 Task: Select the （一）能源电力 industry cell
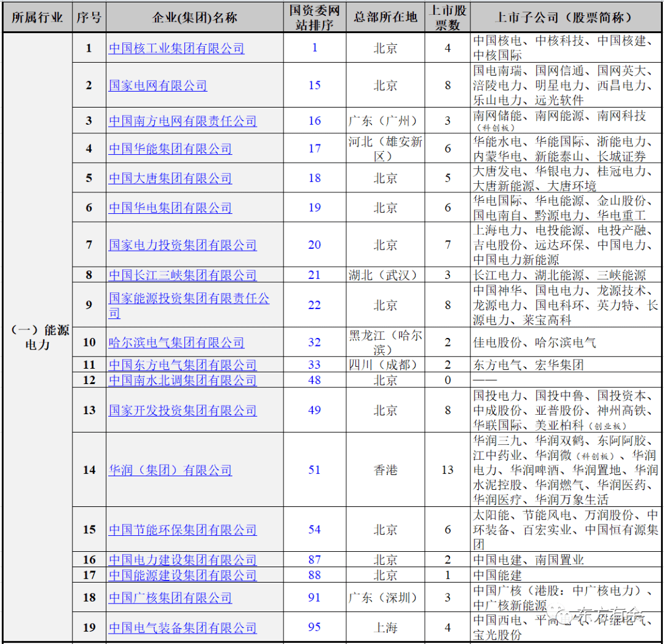(x=38, y=337)
